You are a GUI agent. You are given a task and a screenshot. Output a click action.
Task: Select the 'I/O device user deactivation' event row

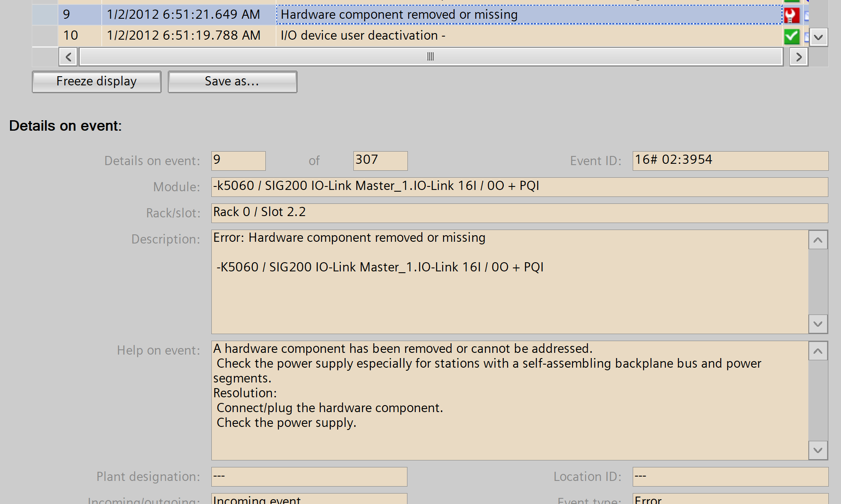click(x=363, y=35)
